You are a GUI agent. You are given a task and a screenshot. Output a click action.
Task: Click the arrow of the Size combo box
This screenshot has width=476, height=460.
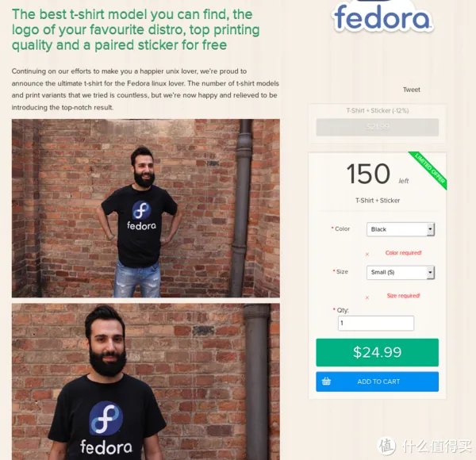(x=430, y=272)
